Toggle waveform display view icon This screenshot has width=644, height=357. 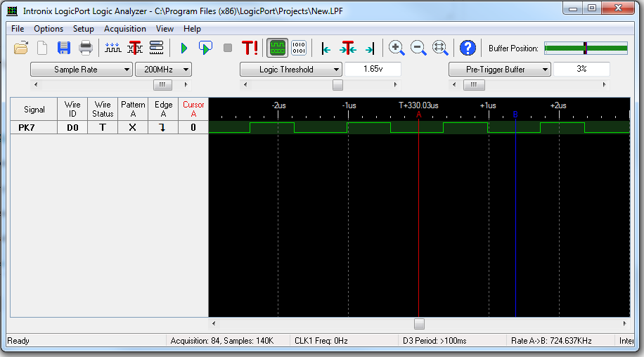coord(277,48)
